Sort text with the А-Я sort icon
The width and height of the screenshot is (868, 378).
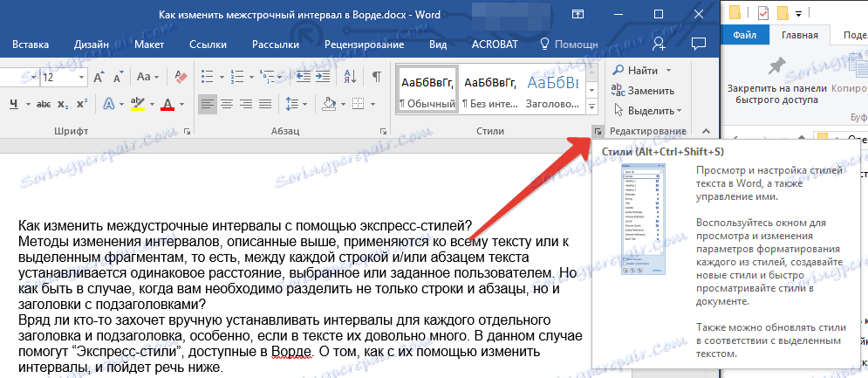(x=351, y=77)
